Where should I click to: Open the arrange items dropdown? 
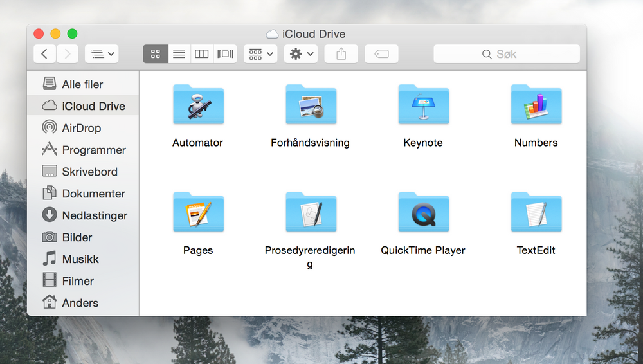tap(261, 54)
